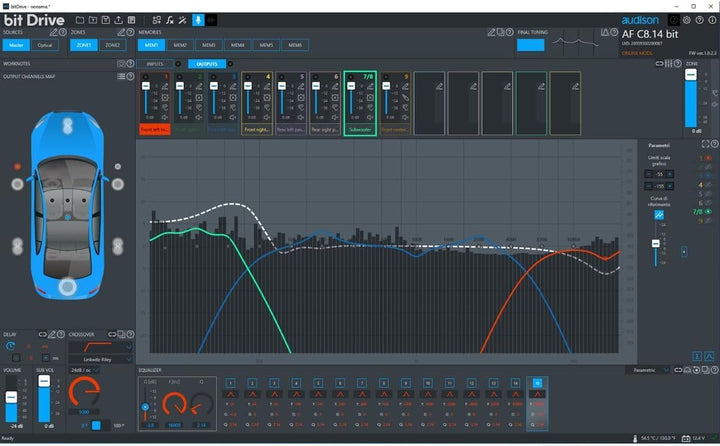Click the metronome icon beside Final Tuning

tap(605, 32)
